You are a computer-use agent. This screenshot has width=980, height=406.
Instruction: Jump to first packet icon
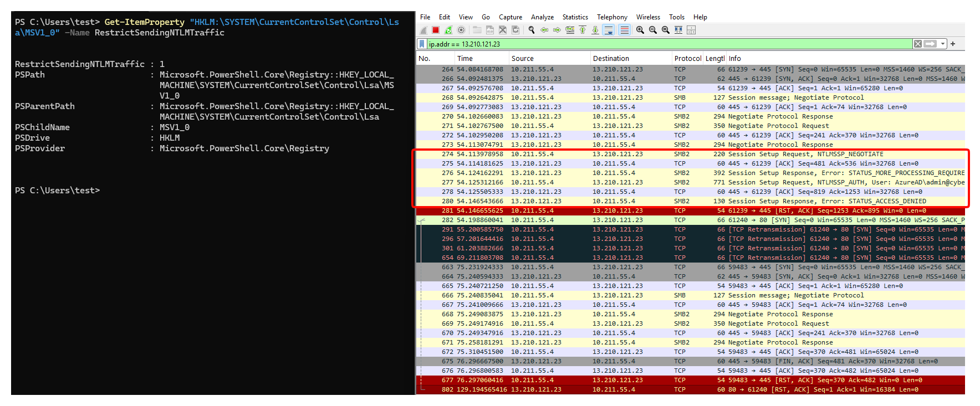583,30
